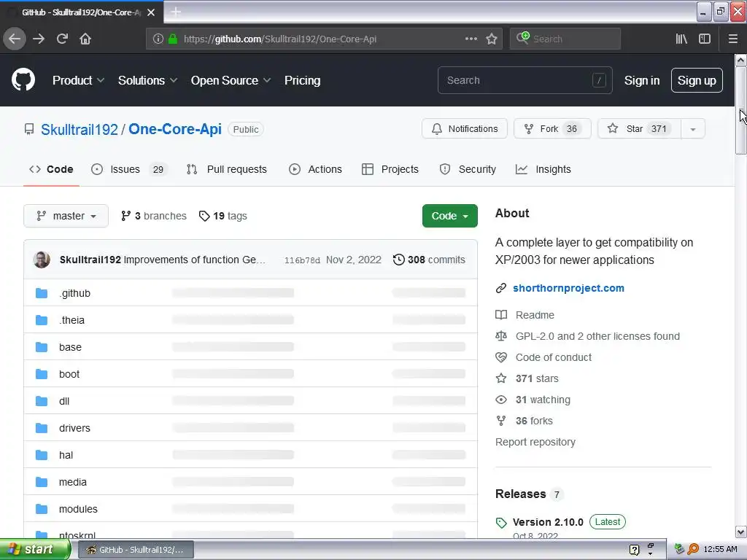The height and width of the screenshot is (560, 747).
Task: Open browser home page icon
Action: point(85,39)
